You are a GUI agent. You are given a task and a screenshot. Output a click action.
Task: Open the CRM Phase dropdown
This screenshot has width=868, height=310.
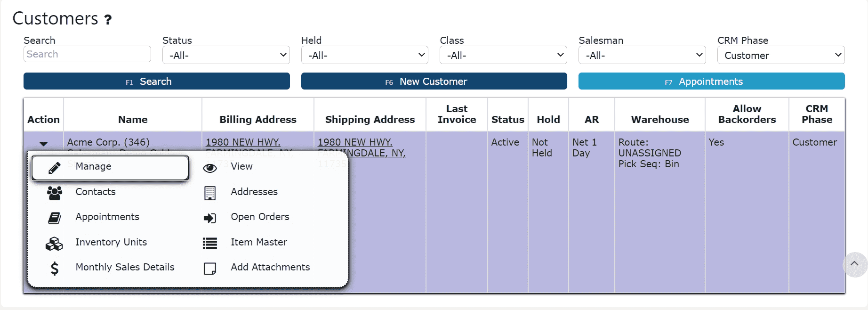[x=780, y=55]
